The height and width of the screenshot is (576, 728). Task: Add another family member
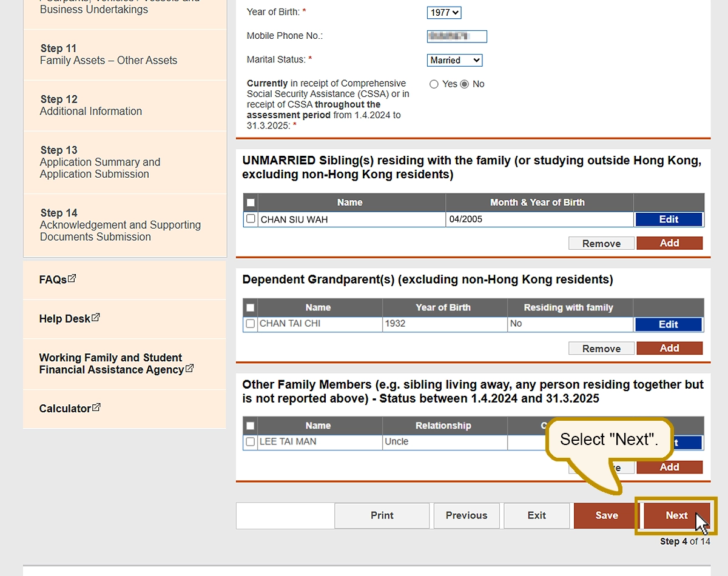669,467
